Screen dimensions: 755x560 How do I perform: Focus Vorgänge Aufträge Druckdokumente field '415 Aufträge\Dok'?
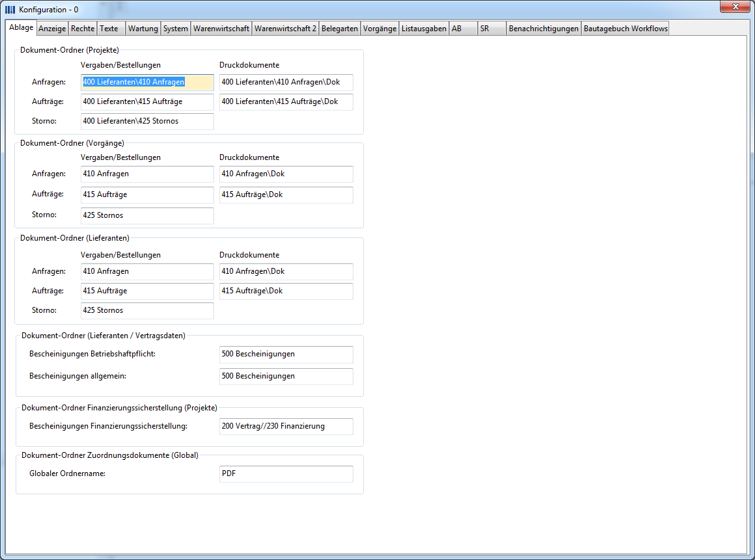coord(286,195)
